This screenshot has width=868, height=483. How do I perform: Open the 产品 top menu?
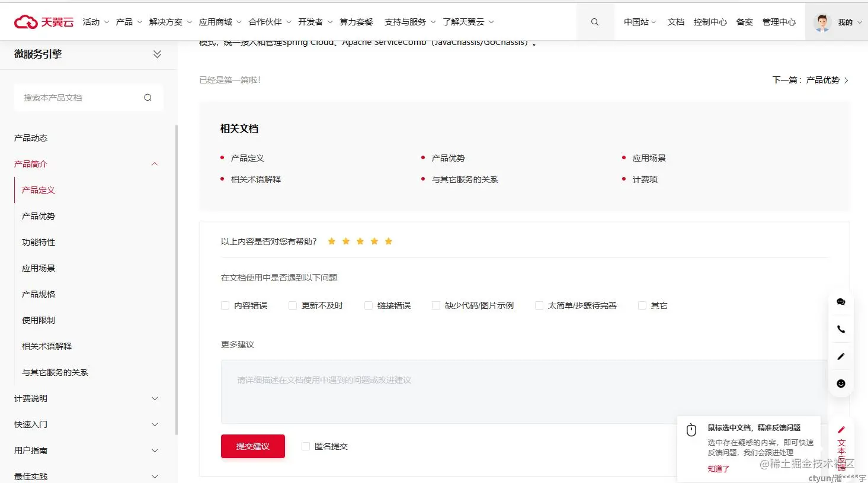coord(129,22)
